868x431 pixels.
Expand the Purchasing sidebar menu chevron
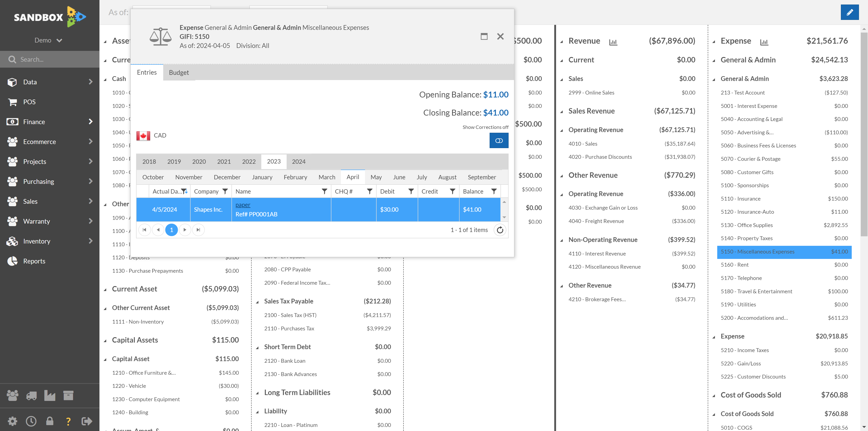tap(90, 181)
